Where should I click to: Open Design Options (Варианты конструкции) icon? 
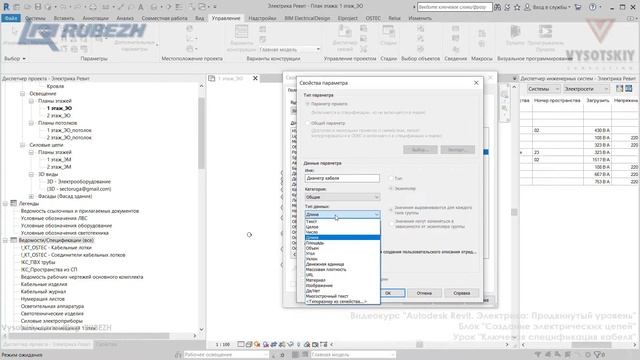point(241,32)
